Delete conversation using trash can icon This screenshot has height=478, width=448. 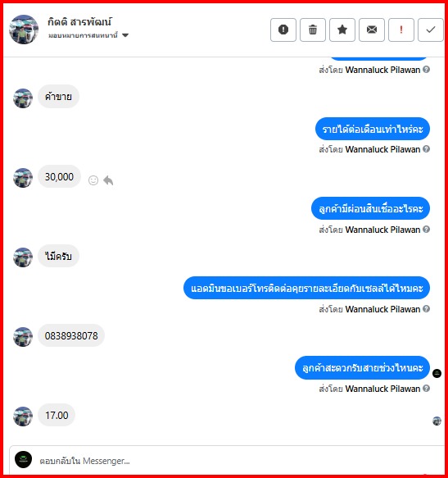(x=313, y=30)
